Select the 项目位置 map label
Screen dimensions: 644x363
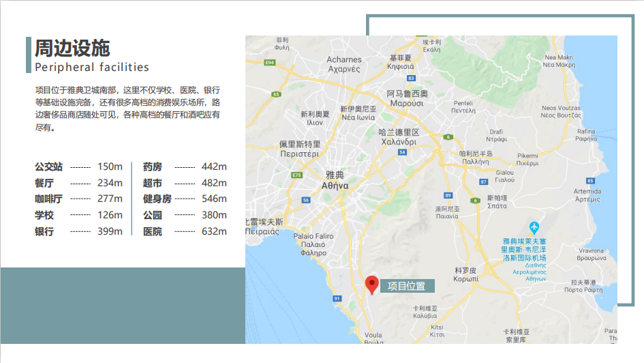[406, 286]
